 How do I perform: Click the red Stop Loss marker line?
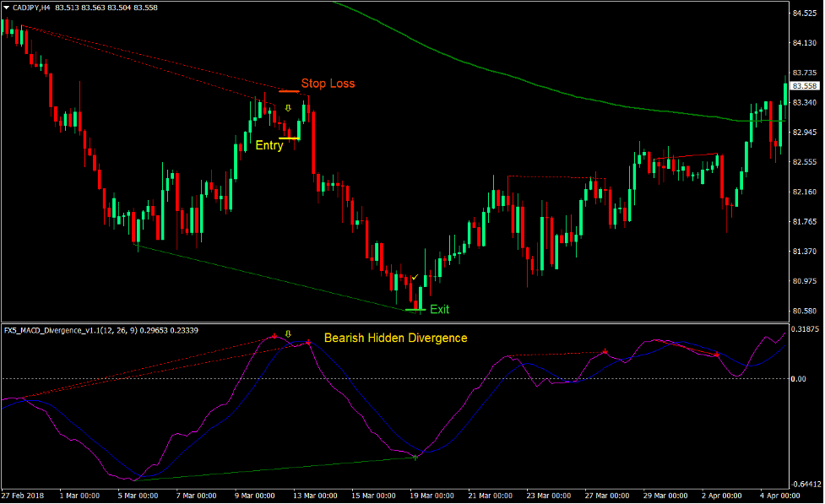(x=288, y=89)
